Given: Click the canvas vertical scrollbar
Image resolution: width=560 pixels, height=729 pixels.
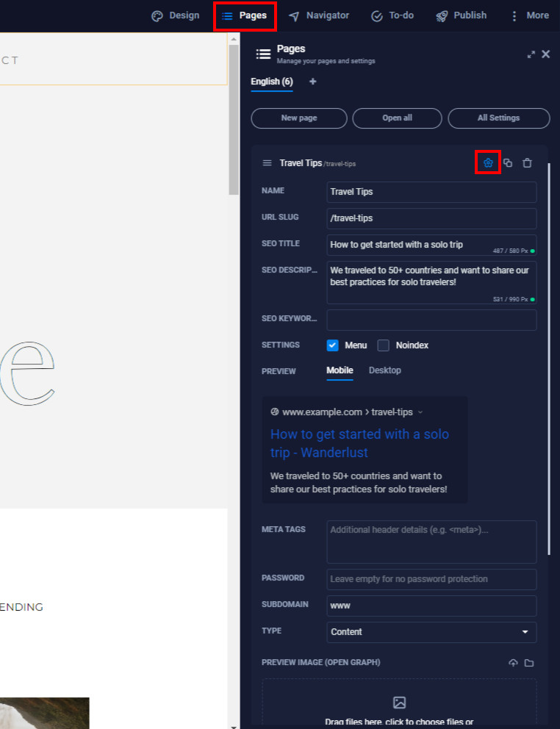Looking at the screenshot, I should coord(234,118).
